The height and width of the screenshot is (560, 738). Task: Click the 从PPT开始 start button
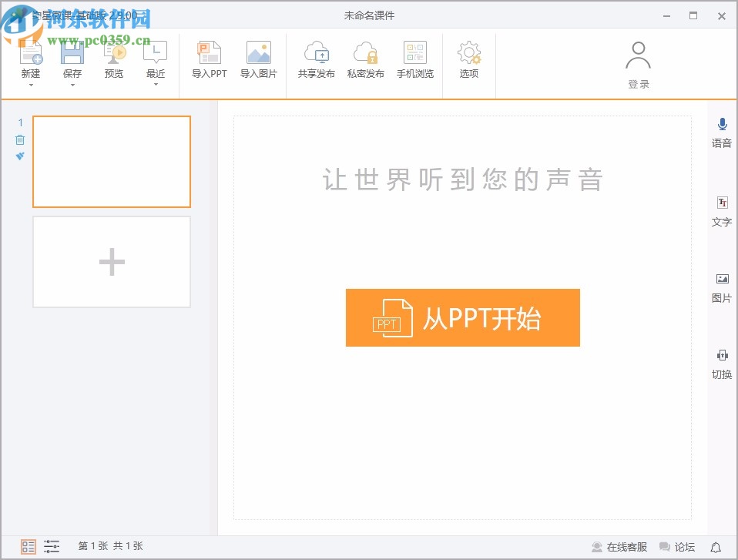[462, 318]
